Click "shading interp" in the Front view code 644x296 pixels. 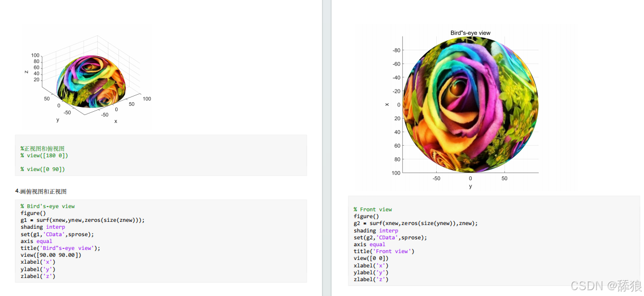pyautogui.click(x=376, y=231)
